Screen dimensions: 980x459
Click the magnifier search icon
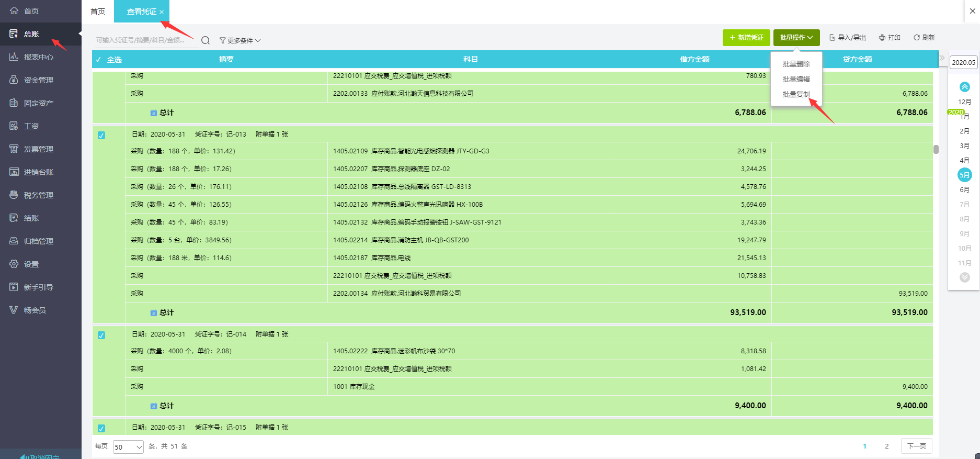coord(206,40)
